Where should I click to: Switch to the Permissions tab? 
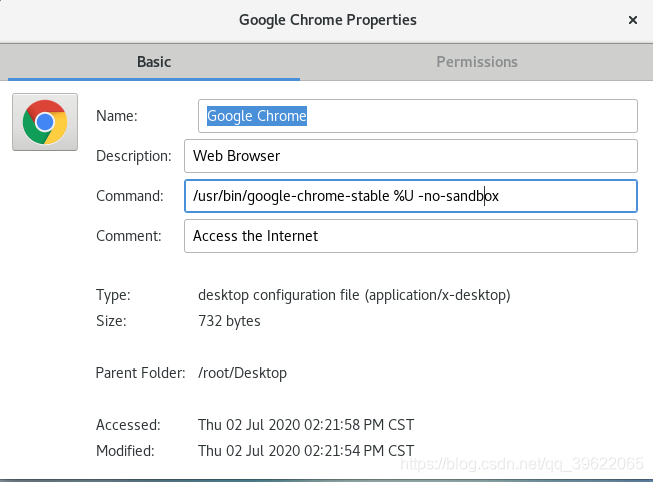click(477, 62)
